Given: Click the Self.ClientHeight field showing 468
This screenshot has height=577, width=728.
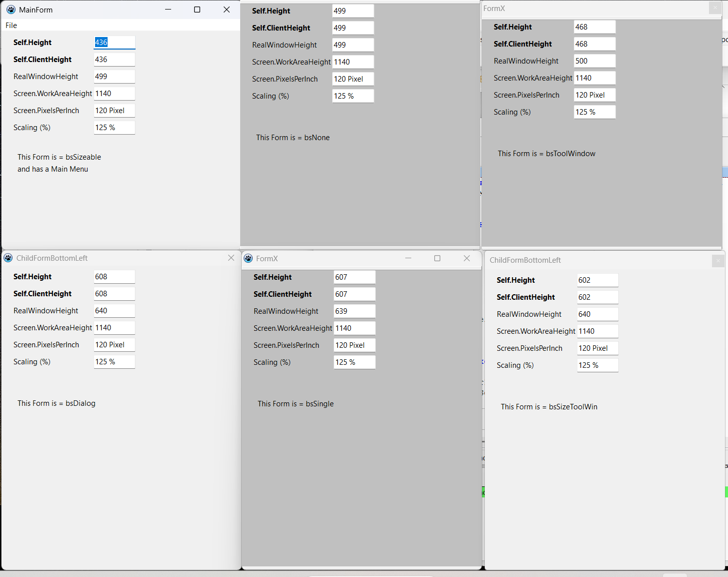Looking at the screenshot, I should point(594,44).
